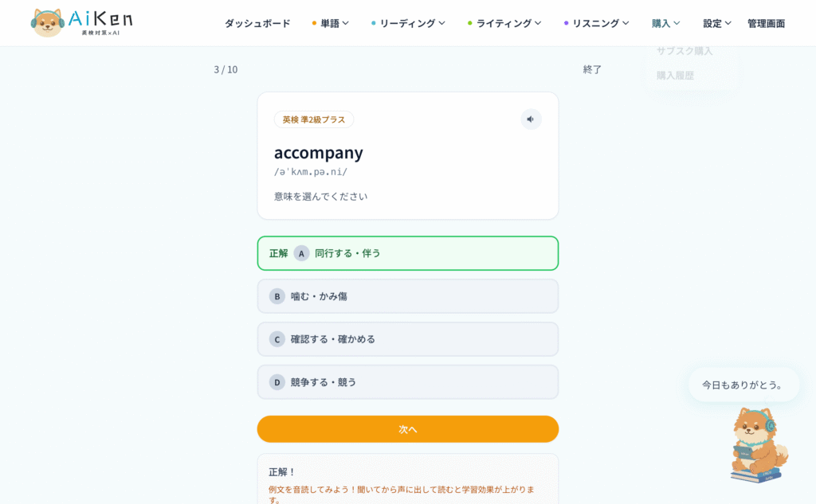Viewport: 816px width, 504px height.
Task: Click the Pomeranian mascot reading books
Action: point(758,445)
